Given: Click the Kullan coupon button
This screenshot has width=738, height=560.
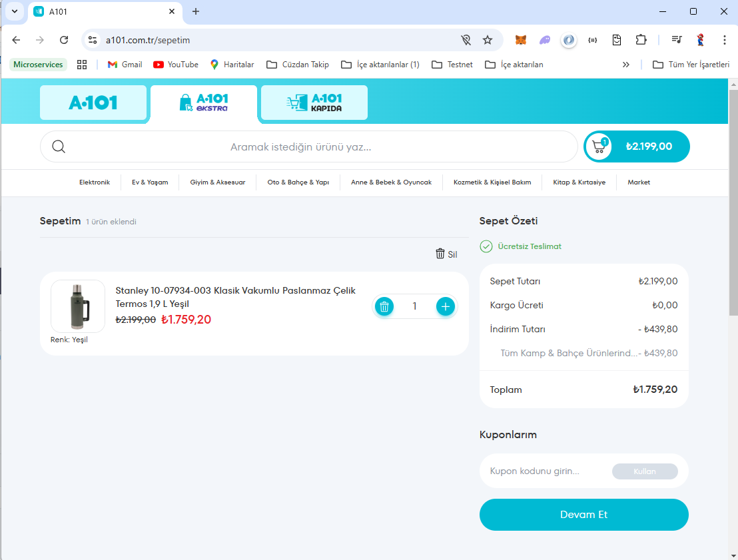Looking at the screenshot, I should (x=645, y=471).
